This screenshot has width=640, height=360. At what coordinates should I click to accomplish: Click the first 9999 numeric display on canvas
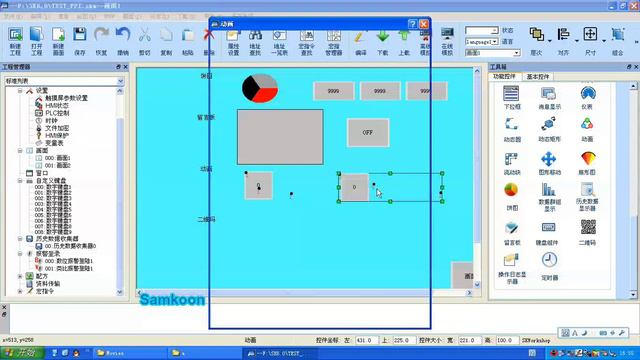click(x=333, y=91)
